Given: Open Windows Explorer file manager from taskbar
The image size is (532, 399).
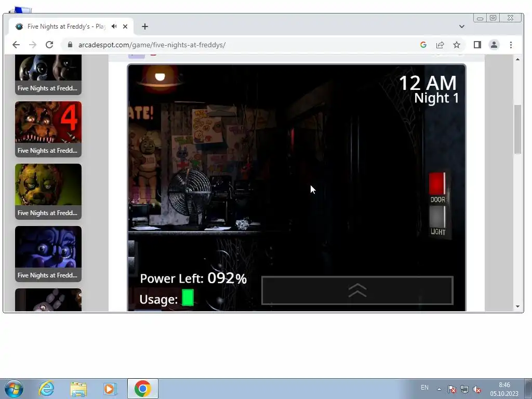Looking at the screenshot, I should 78,389.
